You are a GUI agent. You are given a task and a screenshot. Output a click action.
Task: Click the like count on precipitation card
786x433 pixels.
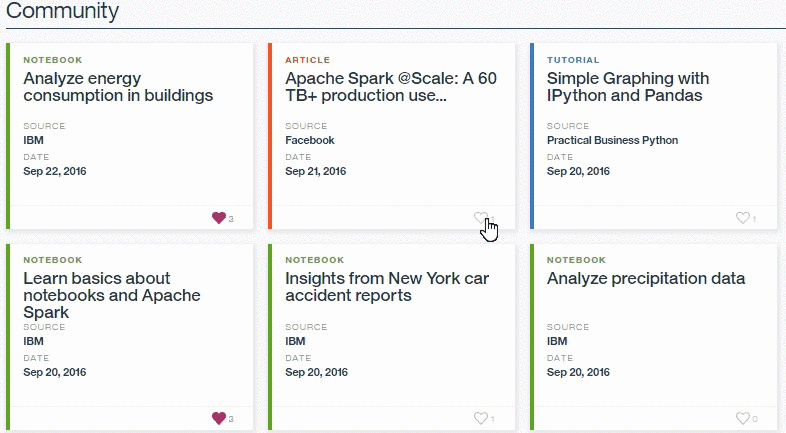[x=754, y=419]
